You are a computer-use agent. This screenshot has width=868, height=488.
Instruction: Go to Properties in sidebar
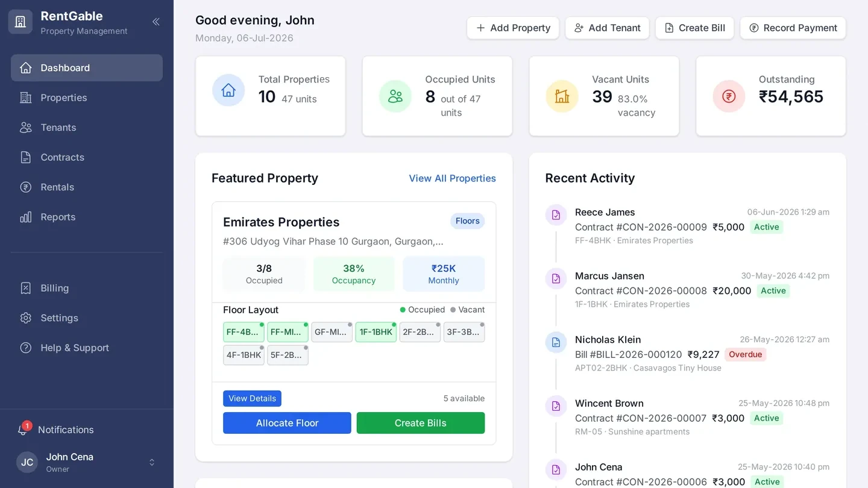point(87,98)
